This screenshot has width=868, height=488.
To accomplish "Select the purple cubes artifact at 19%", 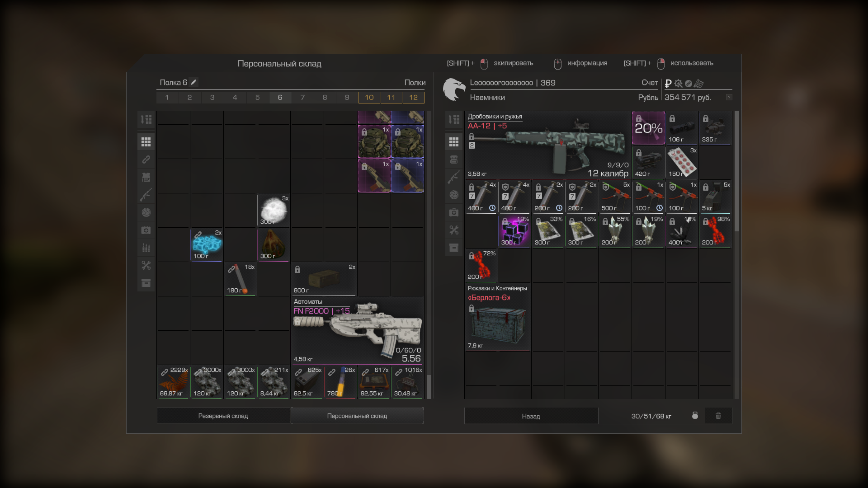I will point(514,231).
